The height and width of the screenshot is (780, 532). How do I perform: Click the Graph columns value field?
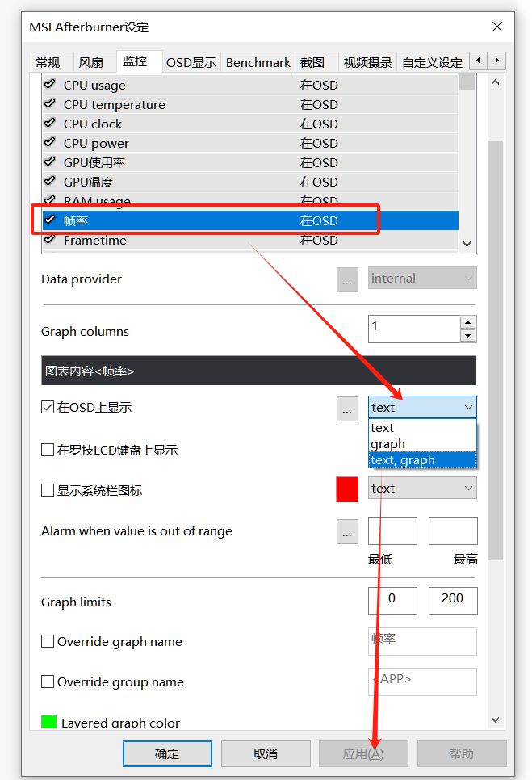click(x=414, y=329)
